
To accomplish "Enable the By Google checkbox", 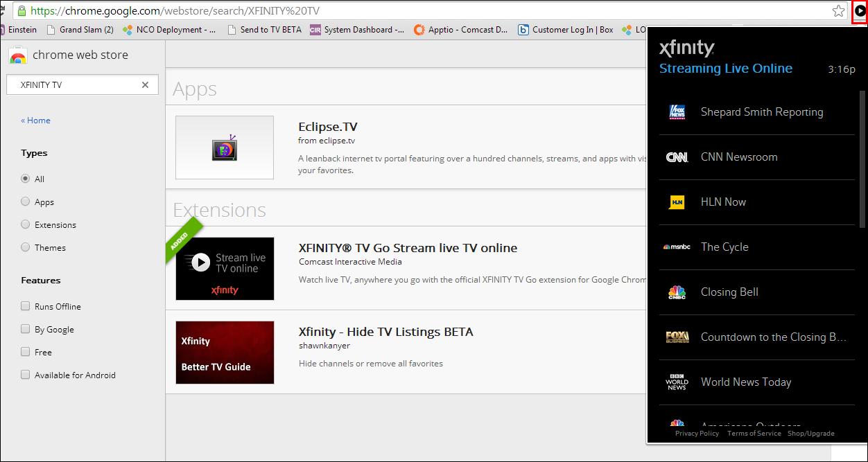I will (26, 329).
